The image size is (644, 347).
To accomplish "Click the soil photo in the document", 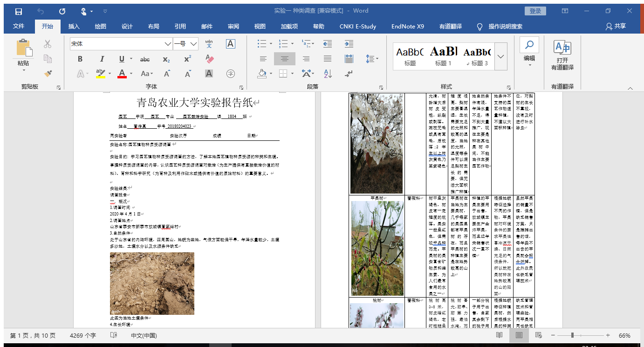I will pyautogui.click(x=152, y=283).
